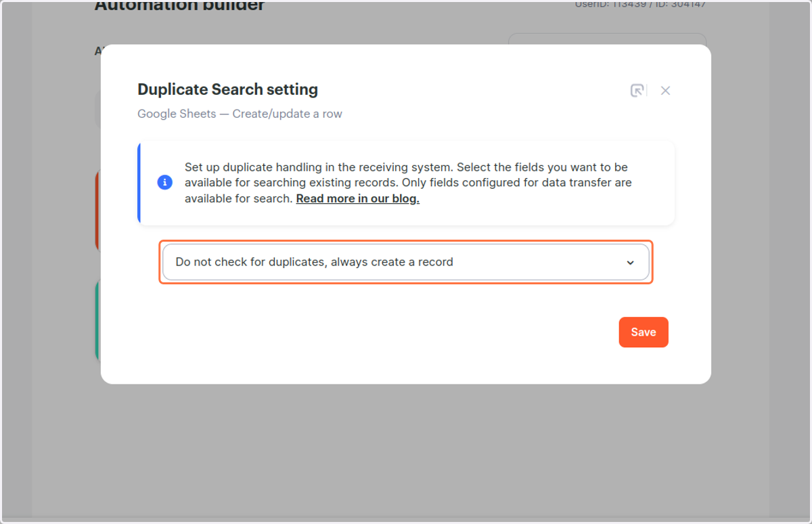Click the Duplicate Search setting heading
Image resolution: width=812 pixels, height=524 pixels.
point(227,89)
